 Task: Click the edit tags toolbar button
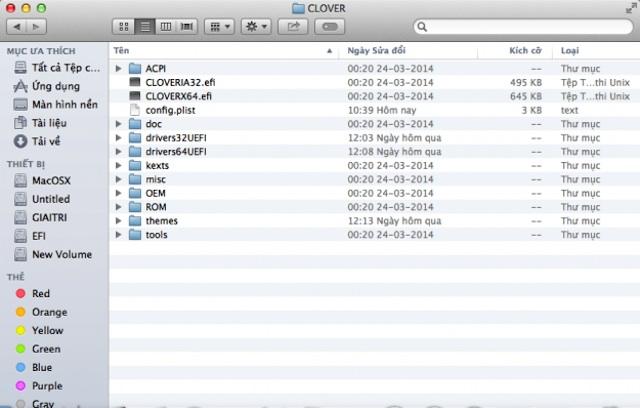pos(330,27)
